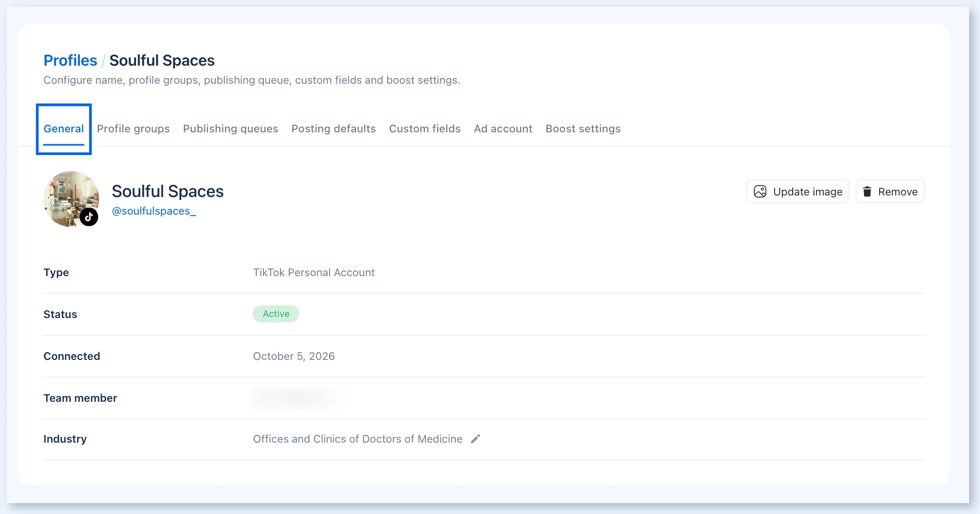Screen dimensions: 980x514
Task: Click the Soulful Spaces profile name heading
Action: [168, 191]
